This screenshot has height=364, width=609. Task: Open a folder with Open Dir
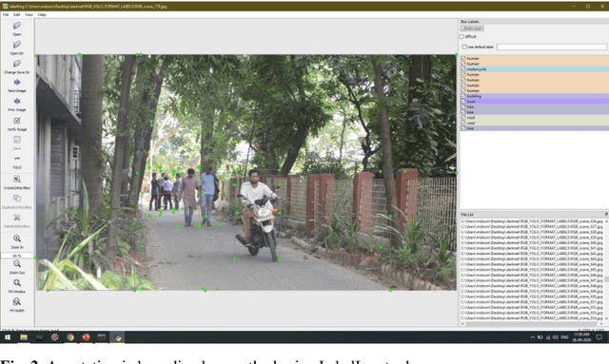17,48
